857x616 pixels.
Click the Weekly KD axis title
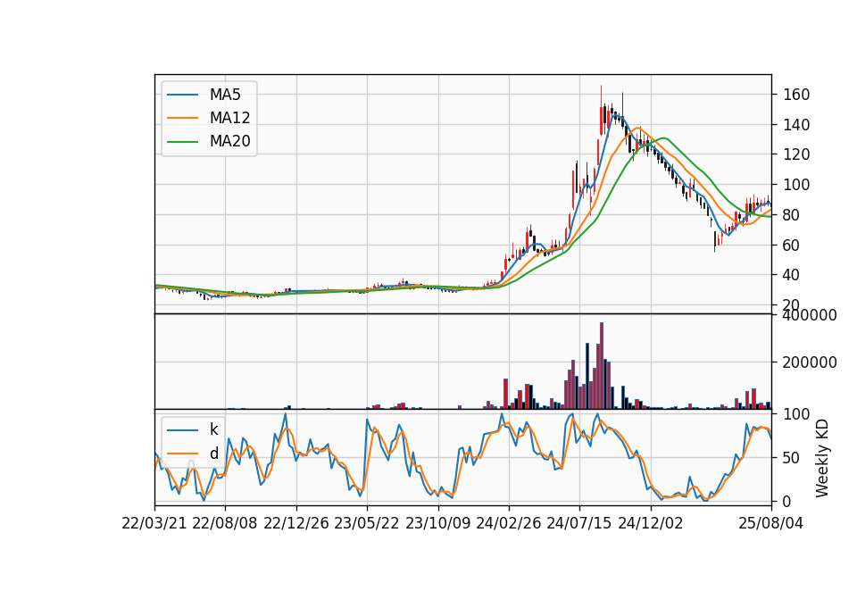(x=822, y=458)
